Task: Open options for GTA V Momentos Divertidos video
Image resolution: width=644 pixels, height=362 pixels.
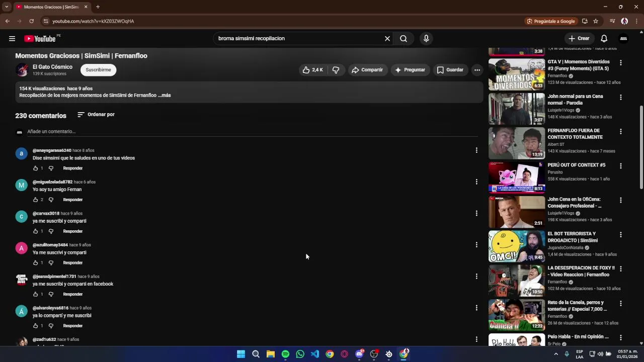Action: pos(620,63)
